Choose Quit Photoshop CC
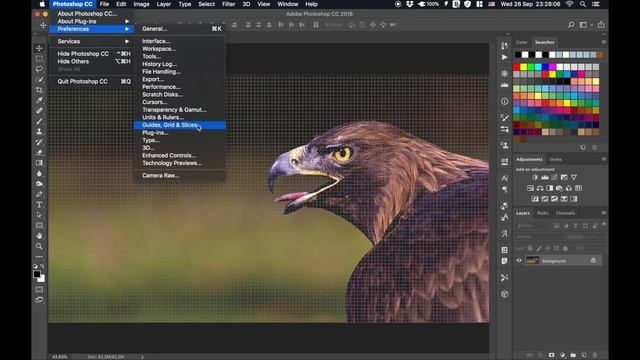The width and height of the screenshot is (640, 360). tap(92, 81)
